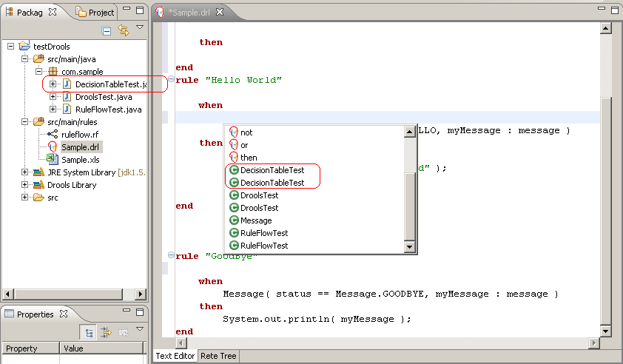Viewport: 623px width, 364px height.
Task: Expand DroolsTest.java node
Action: (53, 97)
